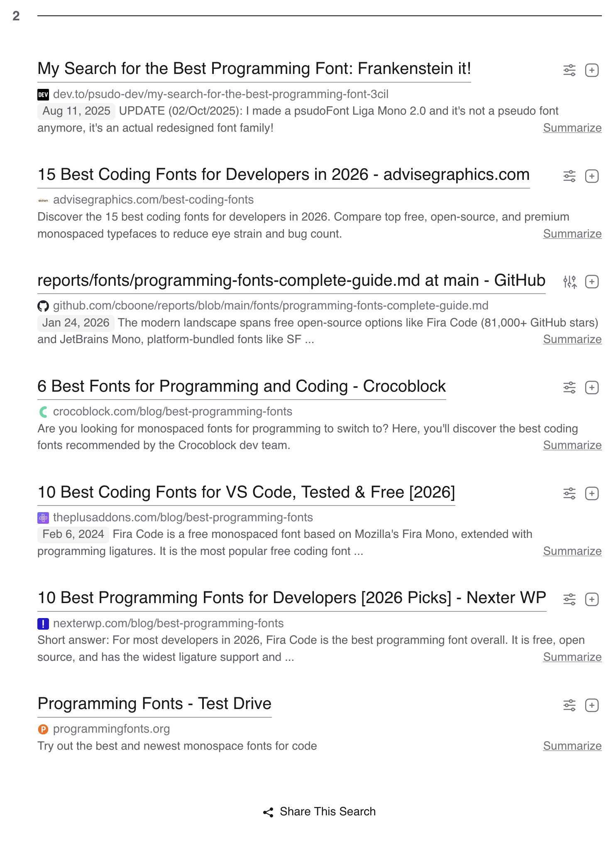Summarize the Crocoblock fonts article
The width and height of the screenshot is (616, 844).
point(572,445)
